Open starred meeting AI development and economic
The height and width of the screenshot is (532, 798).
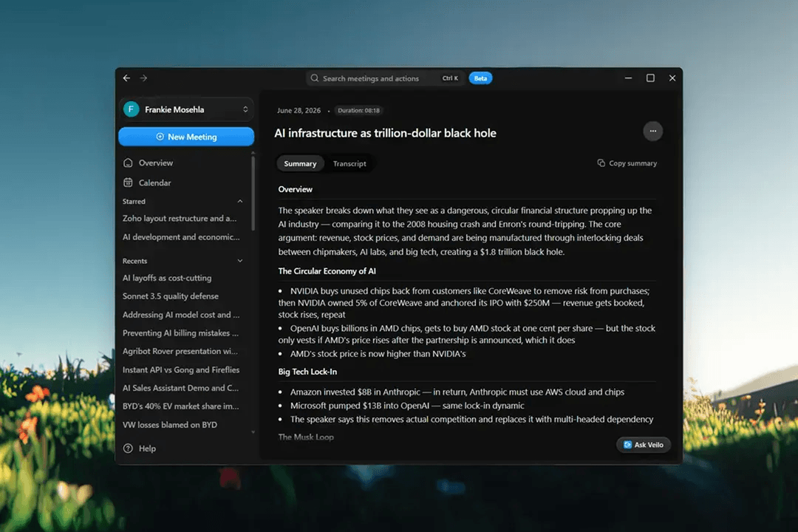(181, 237)
